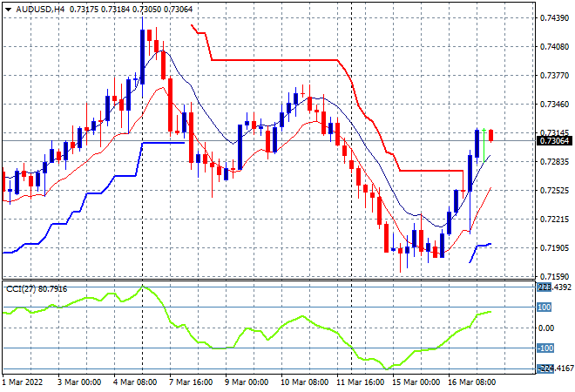Viewport: 575px width, 392px height.
Task: Select the latest red candlestick
Action: pos(491,135)
